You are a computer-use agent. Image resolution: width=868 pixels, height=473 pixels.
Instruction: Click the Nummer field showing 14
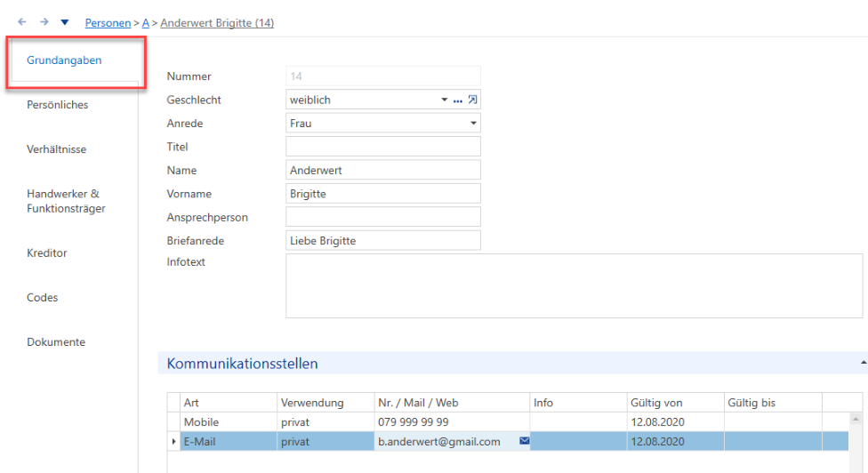[x=383, y=76]
